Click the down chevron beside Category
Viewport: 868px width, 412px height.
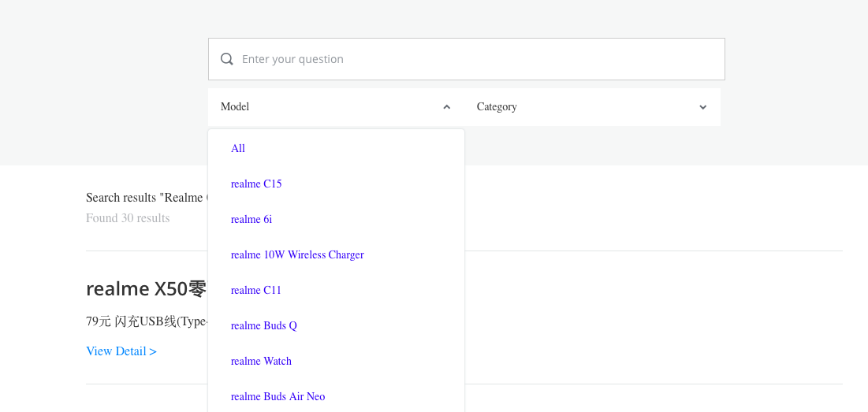click(x=702, y=106)
